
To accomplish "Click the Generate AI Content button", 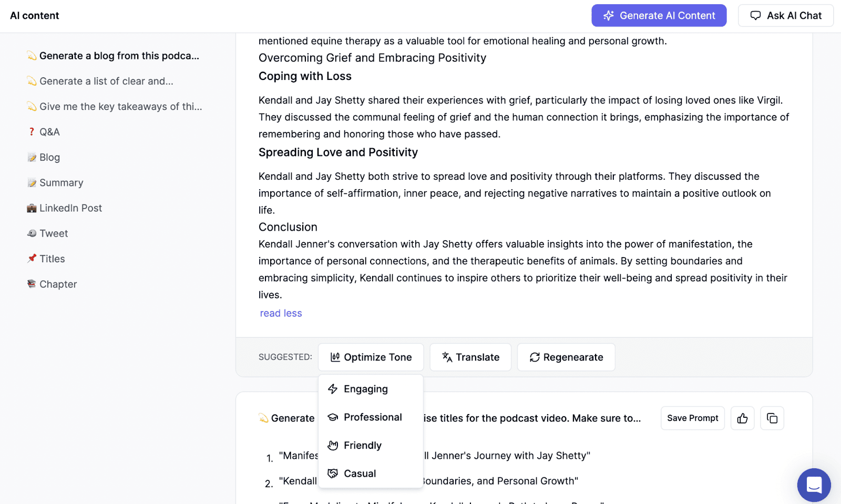I will [x=659, y=15].
